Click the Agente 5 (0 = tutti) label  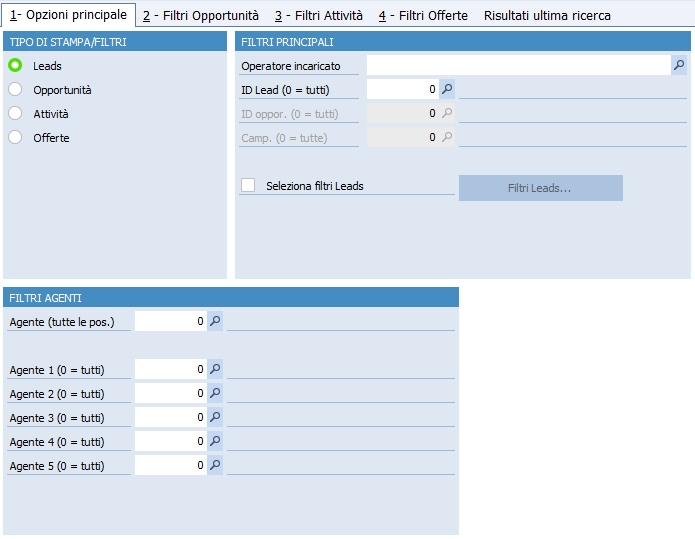[x=57, y=465]
